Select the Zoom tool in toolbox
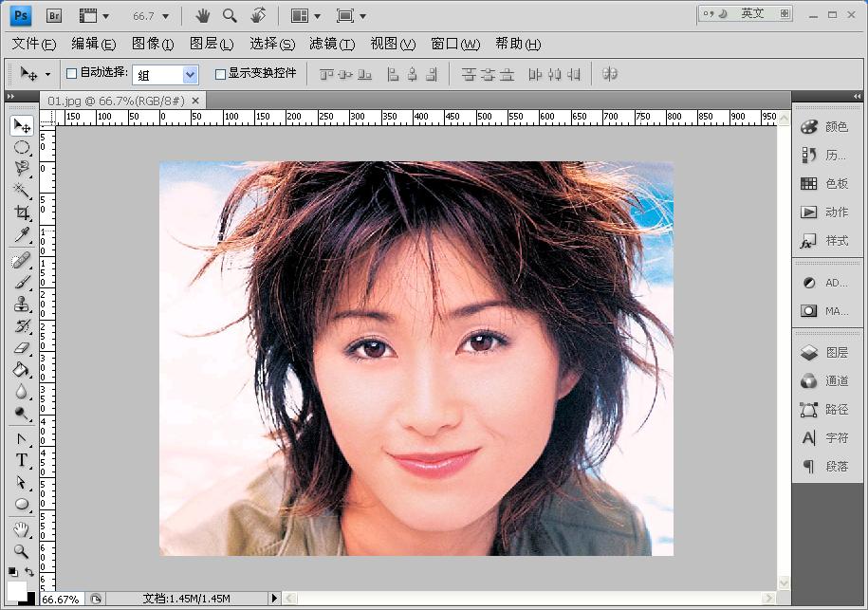This screenshot has width=868, height=610. (x=22, y=551)
